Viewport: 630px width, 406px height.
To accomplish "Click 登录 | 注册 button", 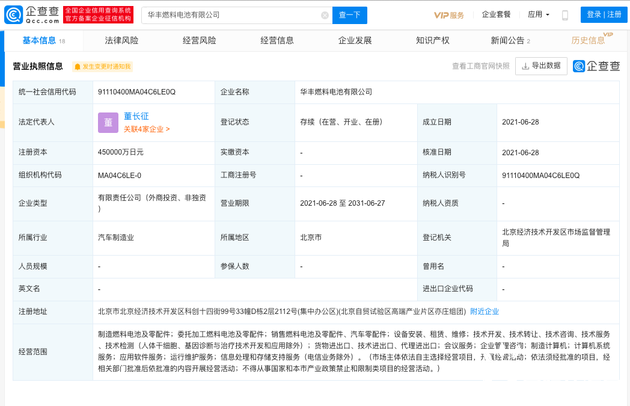I will 603,15.
